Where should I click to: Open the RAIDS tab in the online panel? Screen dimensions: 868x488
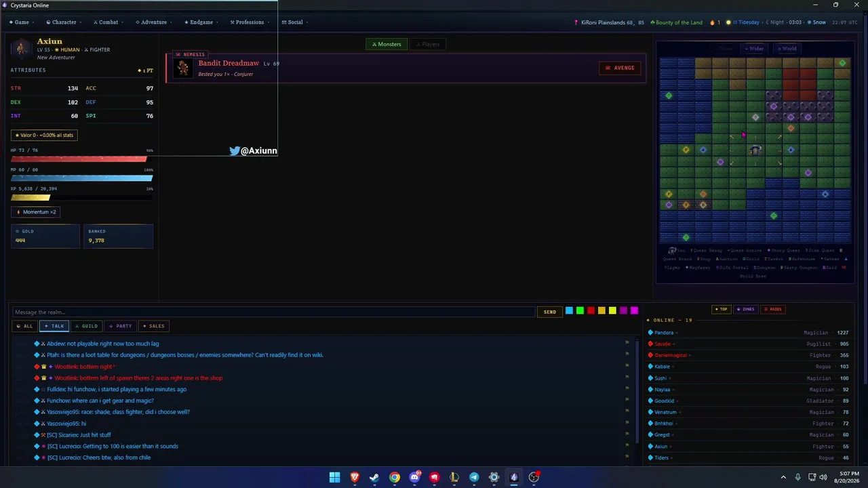point(773,309)
